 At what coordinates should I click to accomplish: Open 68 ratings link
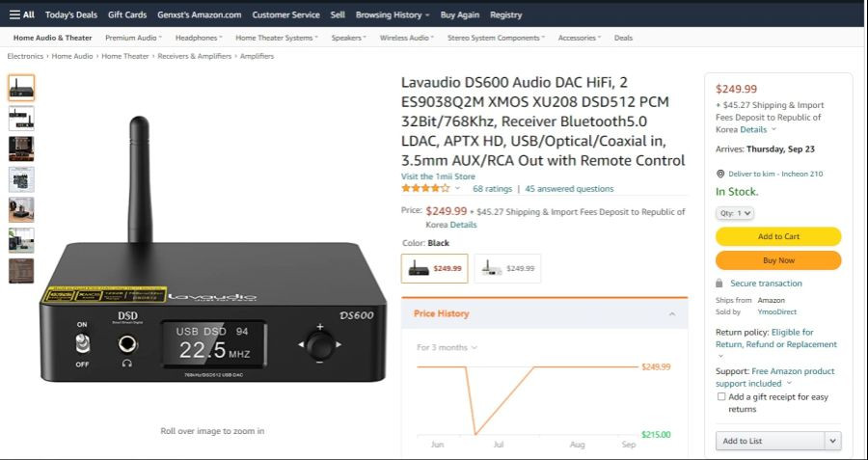[492, 189]
